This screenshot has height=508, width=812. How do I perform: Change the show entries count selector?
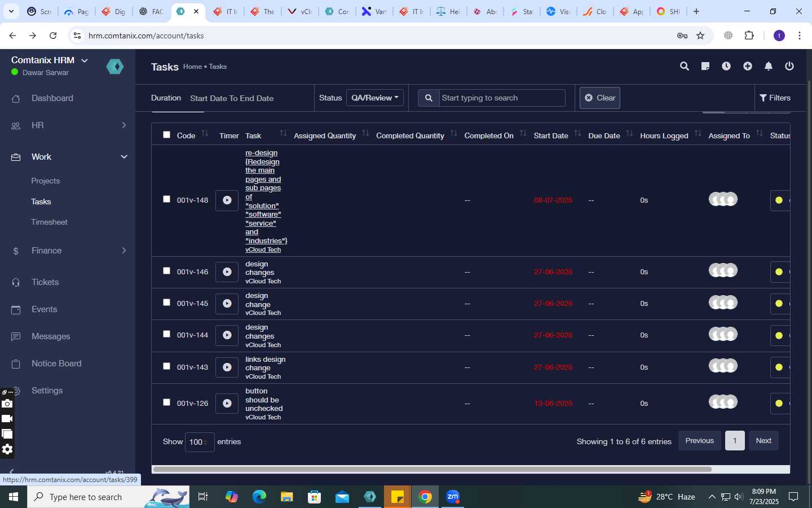(x=200, y=442)
